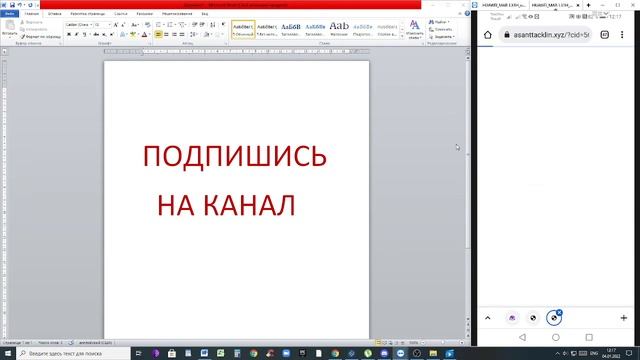Grow the font size with the larger A

116,25
